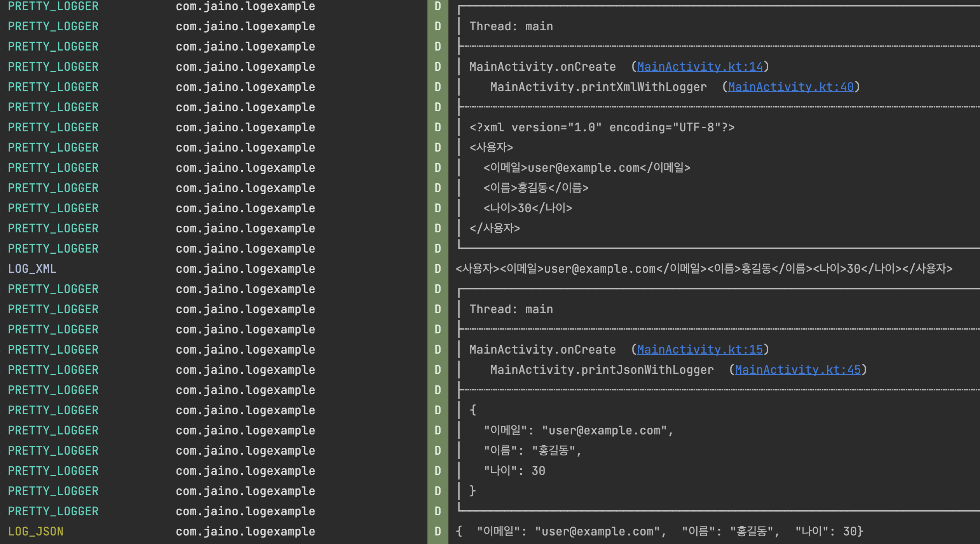Click the D level marker on LOG_XML row
This screenshot has width=980, height=544.
tap(438, 269)
